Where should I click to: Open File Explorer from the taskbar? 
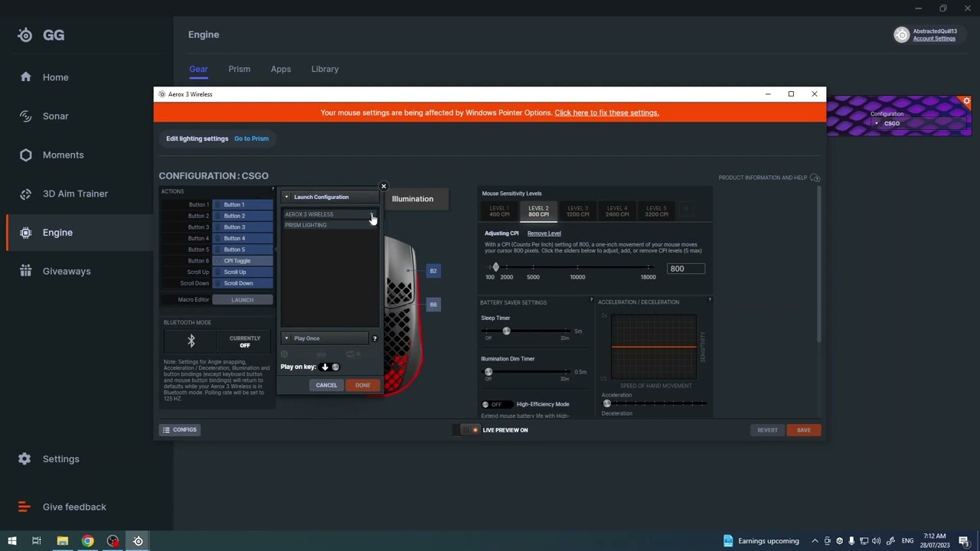(x=63, y=541)
